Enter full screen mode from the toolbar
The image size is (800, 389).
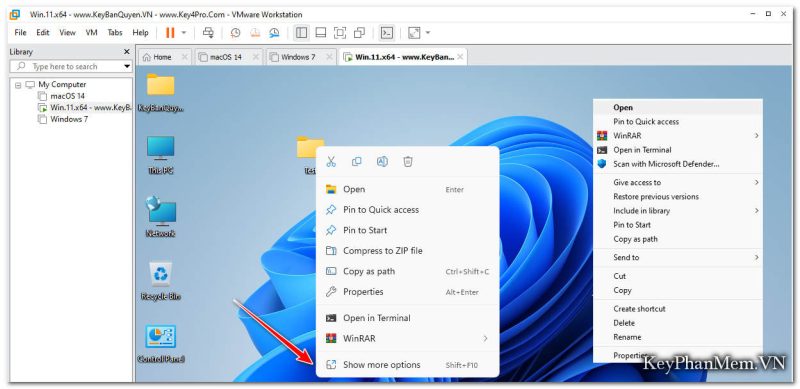pyautogui.click(x=340, y=33)
